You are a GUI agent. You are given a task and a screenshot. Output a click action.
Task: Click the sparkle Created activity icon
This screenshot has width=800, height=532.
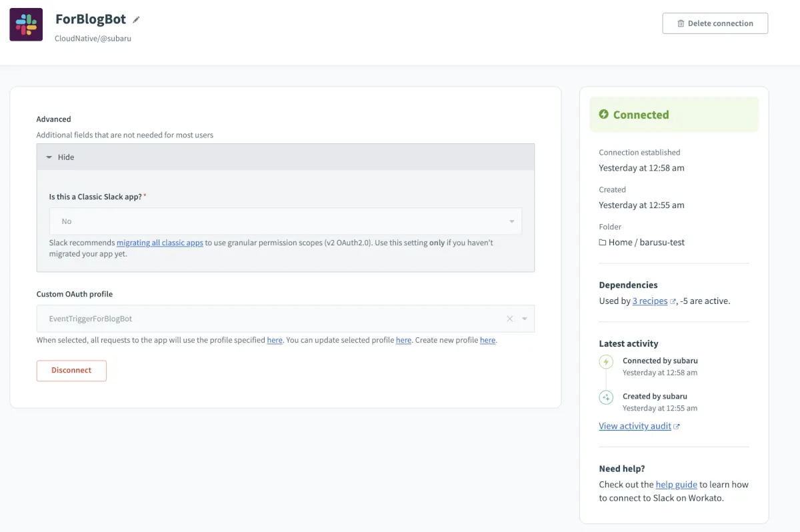[x=606, y=397]
